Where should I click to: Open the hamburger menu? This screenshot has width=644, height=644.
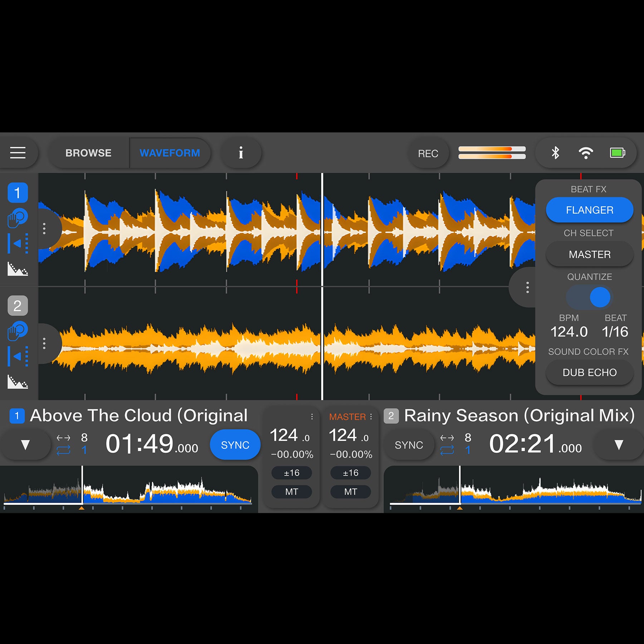[18, 153]
